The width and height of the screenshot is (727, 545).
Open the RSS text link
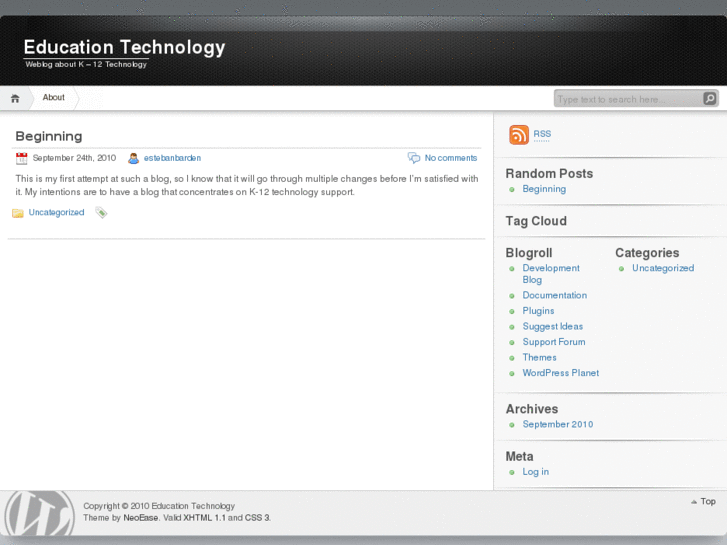point(542,134)
